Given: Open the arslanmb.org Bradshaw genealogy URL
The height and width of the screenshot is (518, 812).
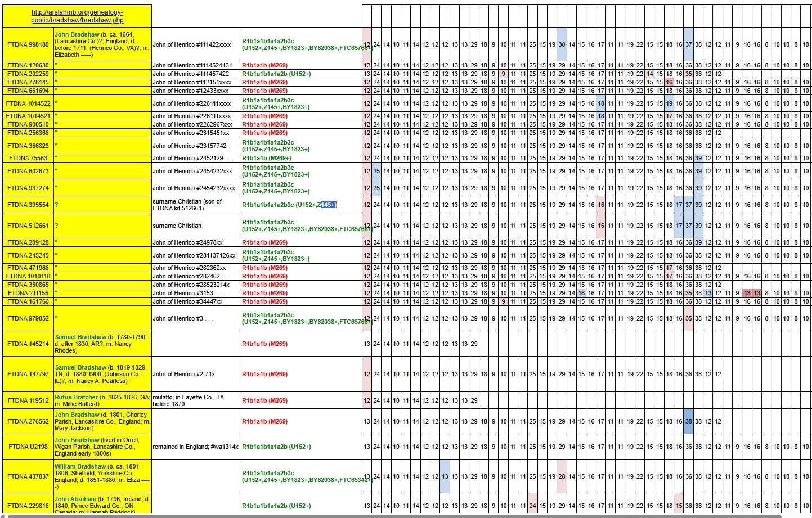Looking at the screenshot, I should pos(77,16).
